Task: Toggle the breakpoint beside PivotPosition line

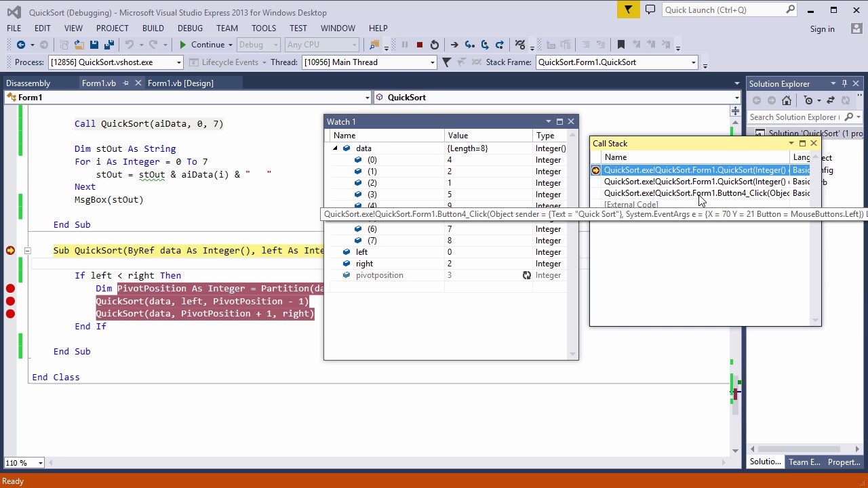Action: [x=10, y=288]
